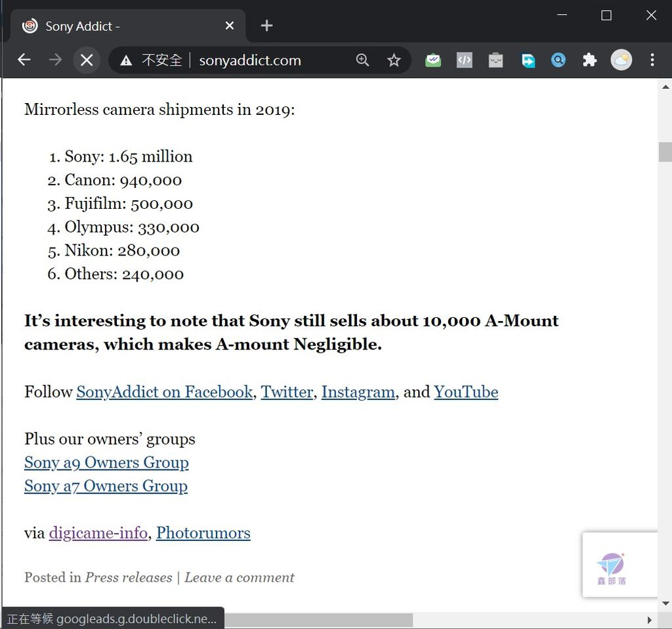Close the Sony Addict tab
The height and width of the screenshot is (629, 672).
(x=229, y=26)
